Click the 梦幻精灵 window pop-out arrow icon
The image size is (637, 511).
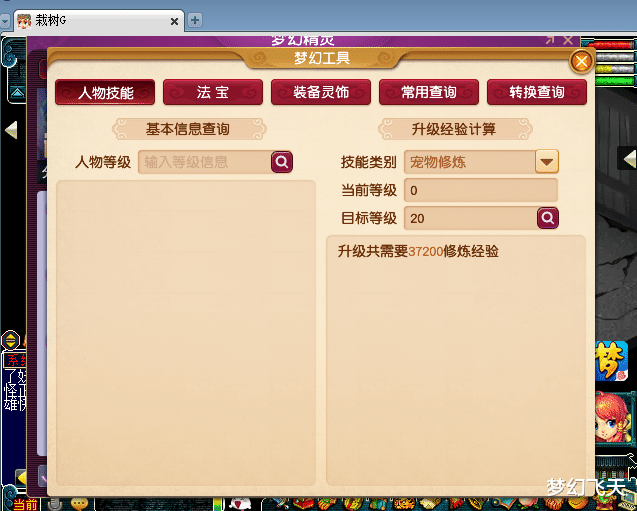(x=550, y=40)
